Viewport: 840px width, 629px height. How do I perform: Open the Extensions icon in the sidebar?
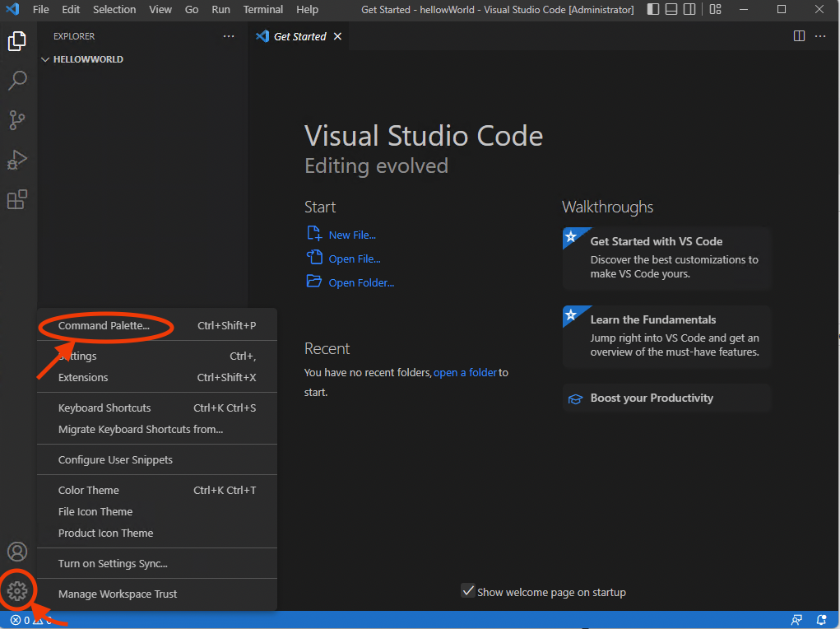coord(17,199)
